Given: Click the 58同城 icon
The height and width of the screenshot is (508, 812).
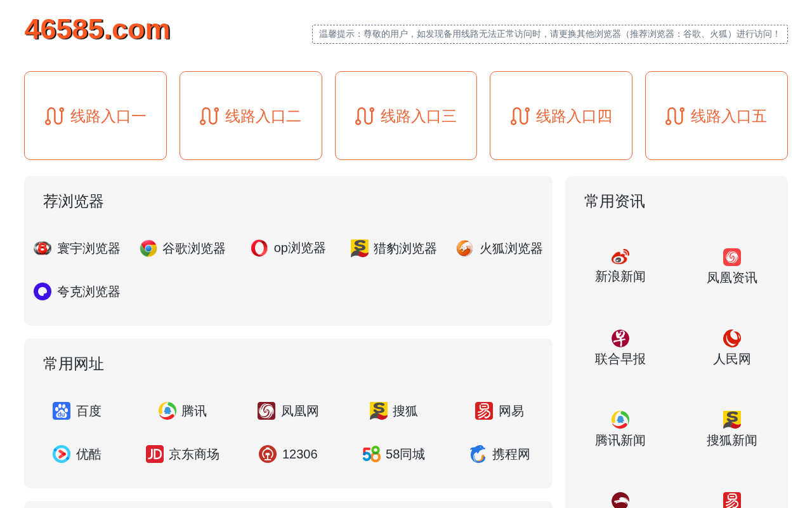Looking at the screenshot, I should click(x=372, y=454).
